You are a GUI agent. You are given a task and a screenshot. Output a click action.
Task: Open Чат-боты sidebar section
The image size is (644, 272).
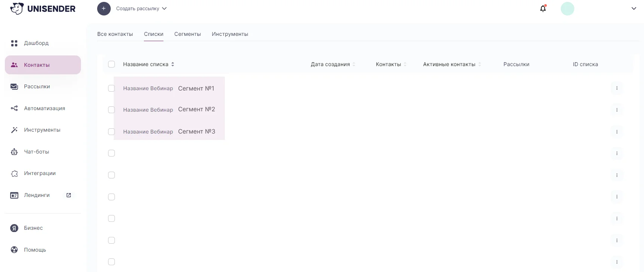pyautogui.click(x=37, y=152)
